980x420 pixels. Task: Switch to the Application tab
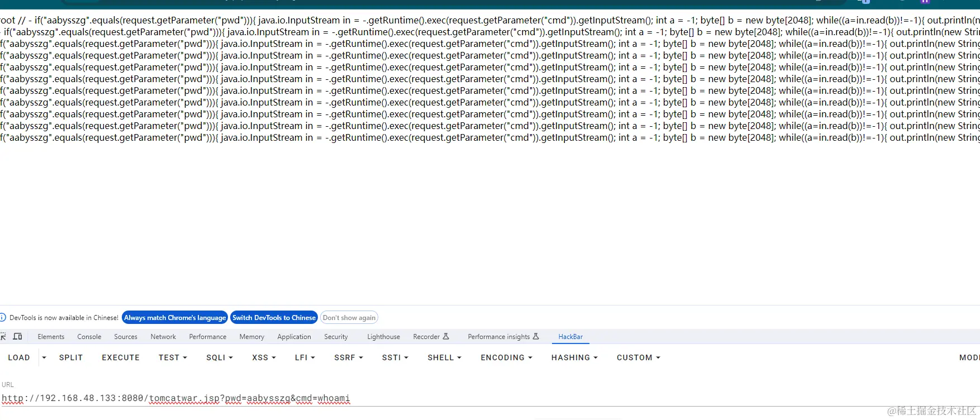click(294, 337)
